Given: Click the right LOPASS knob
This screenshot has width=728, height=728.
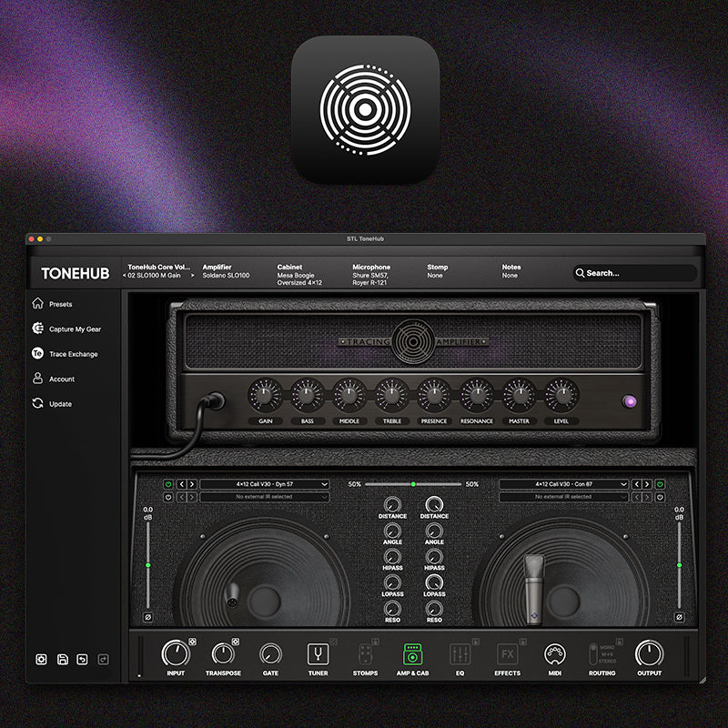Looking at the screenshot, I should click(434, 582).
